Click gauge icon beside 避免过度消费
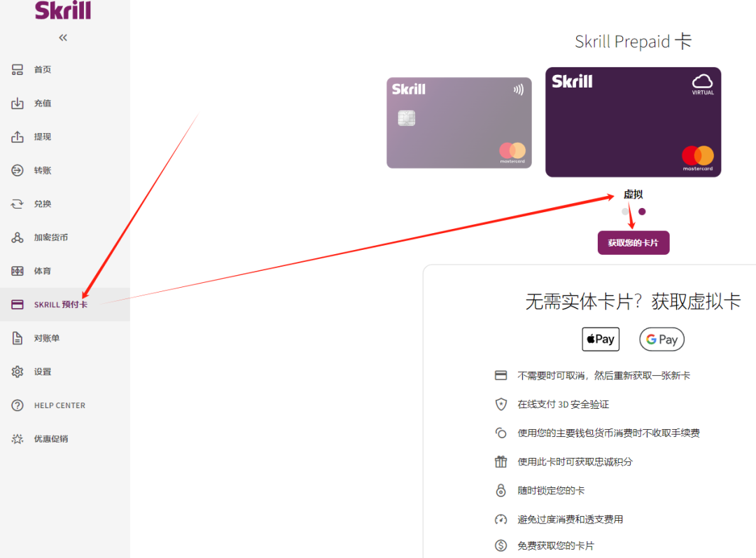 (501, 519)
